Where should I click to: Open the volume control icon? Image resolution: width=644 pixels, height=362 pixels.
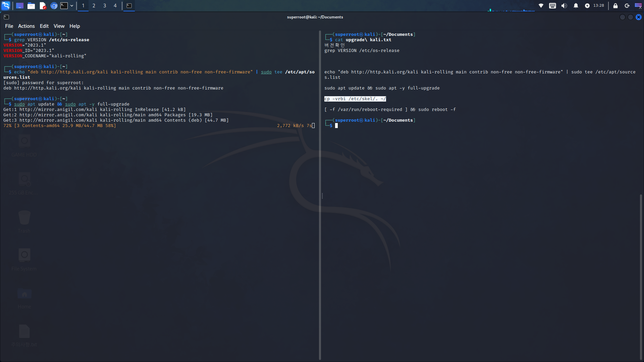(564, 6)
